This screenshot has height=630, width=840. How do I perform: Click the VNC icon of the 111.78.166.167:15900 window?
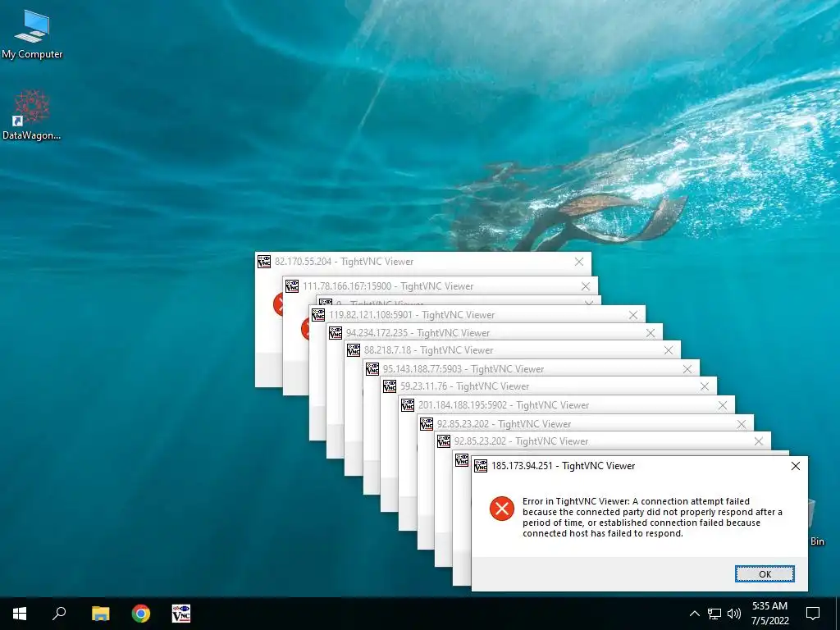(292, 286)
